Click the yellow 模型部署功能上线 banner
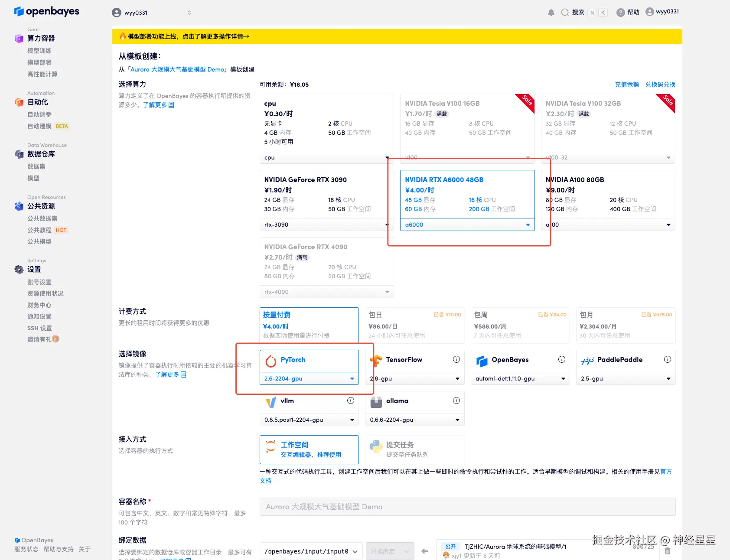 [x=397, y=36]
